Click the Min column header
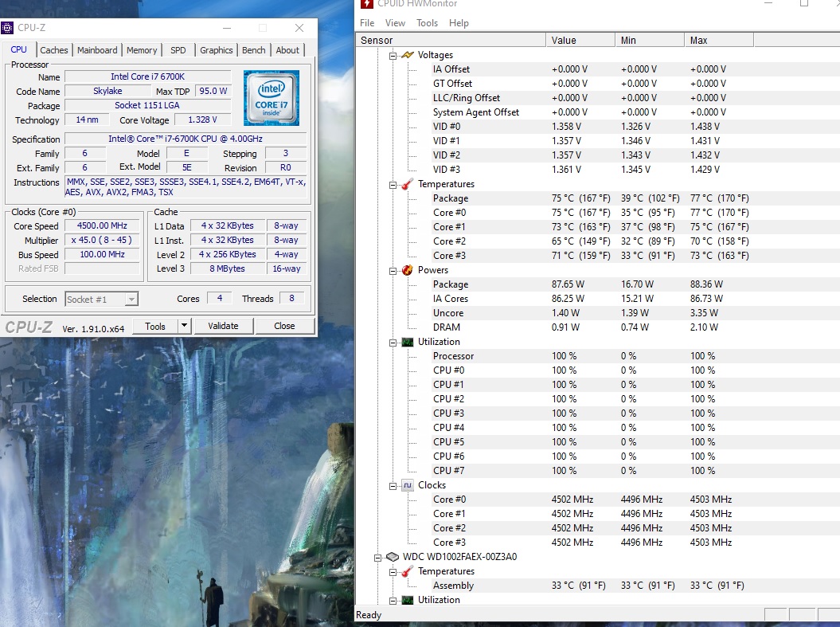Screen dimensions: 840x627 click(650, 40)
